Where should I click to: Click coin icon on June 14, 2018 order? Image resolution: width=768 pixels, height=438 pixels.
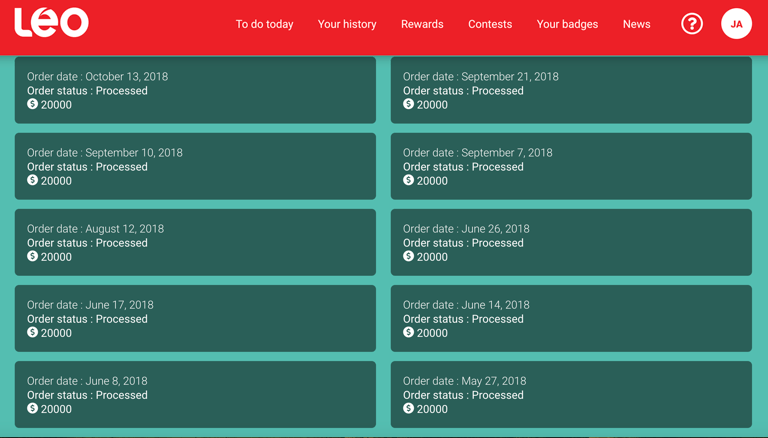click(408, 332)
